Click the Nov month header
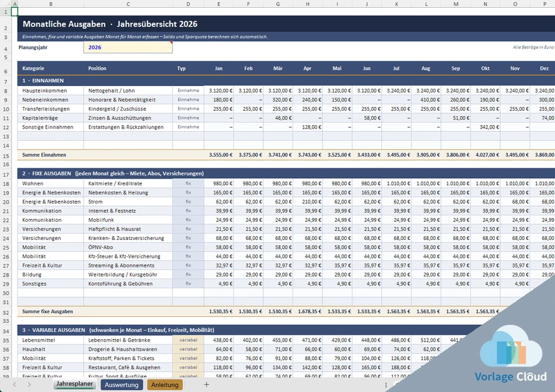 (x=515, y=68)
